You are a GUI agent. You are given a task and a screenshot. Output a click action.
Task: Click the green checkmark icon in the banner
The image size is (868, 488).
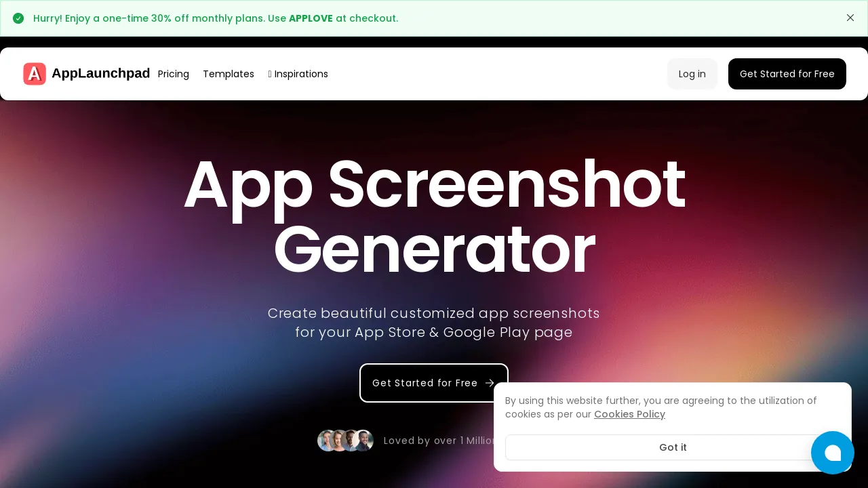pos(18,18)
